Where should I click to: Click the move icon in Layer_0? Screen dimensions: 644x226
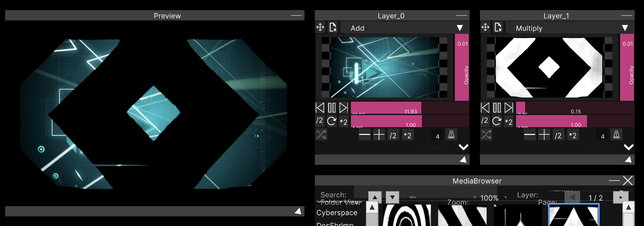point(320,27)
